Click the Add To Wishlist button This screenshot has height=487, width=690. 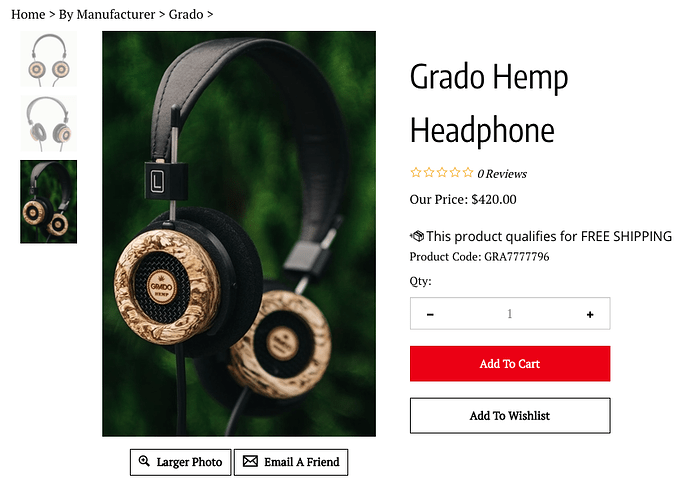pyautogui.click(x=510, y=416)
